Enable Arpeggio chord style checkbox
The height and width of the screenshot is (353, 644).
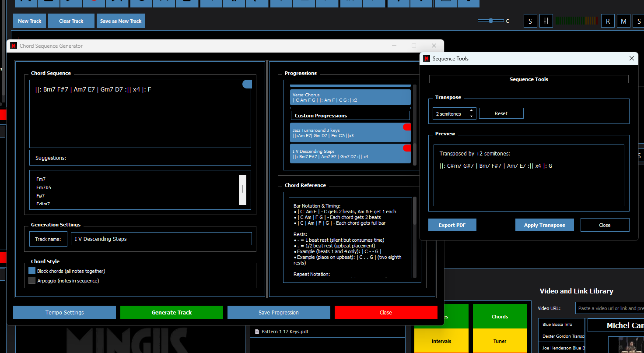point(32,281)
